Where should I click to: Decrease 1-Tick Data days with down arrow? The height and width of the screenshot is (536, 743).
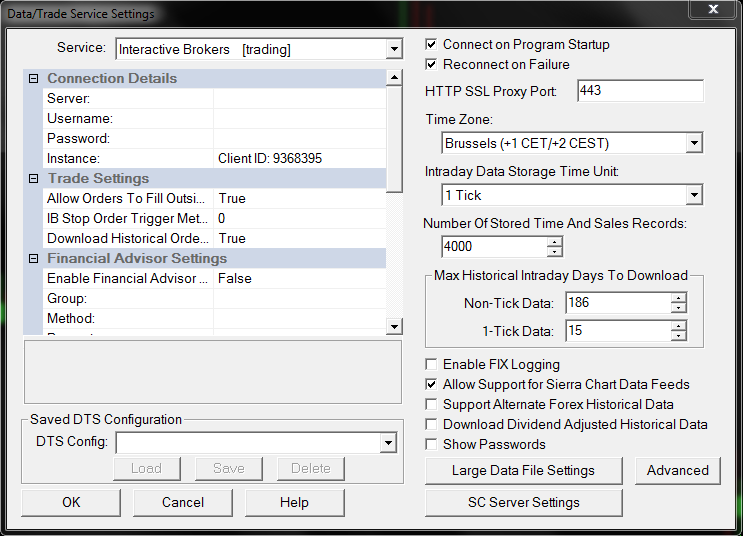pos(679,336)
